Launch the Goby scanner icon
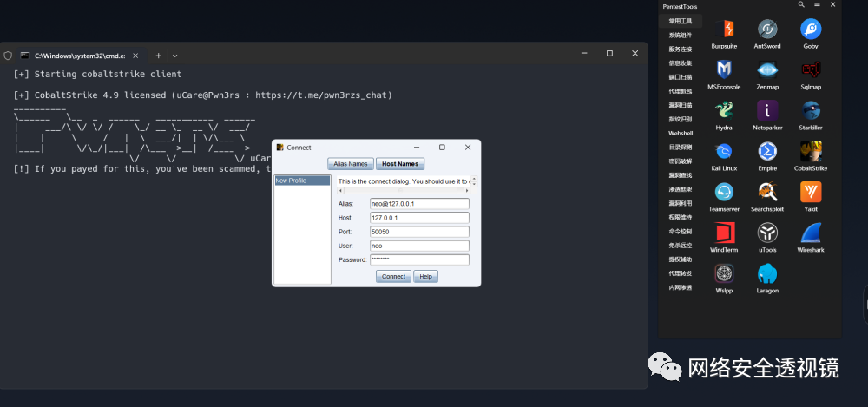Image resolution: width=868 pixels, height=407 pixels. [811, 29]
